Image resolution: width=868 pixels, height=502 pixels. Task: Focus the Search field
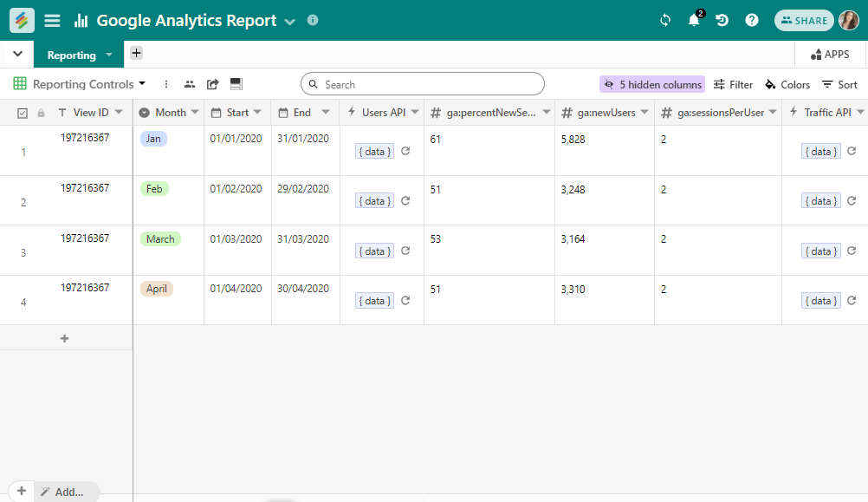click(x=423, y=84)
